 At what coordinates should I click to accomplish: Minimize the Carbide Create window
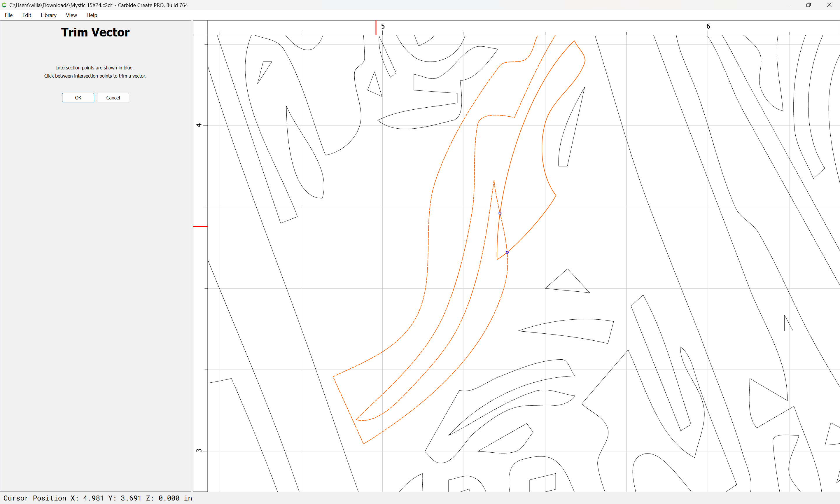pos(788,5)
